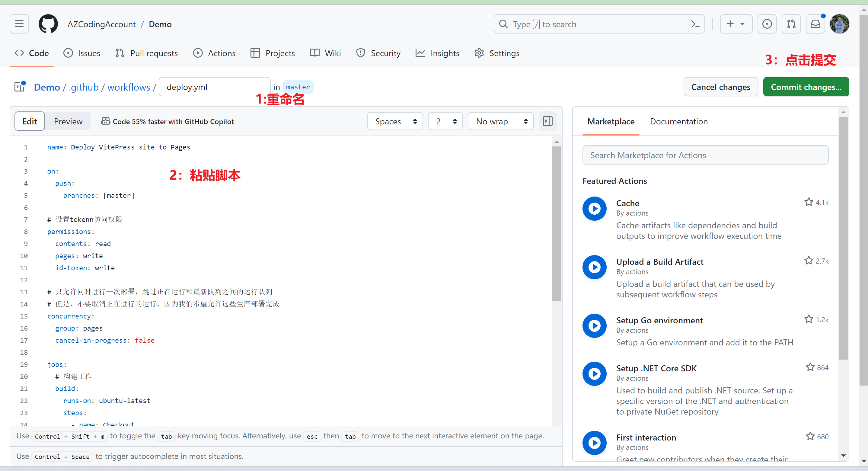868x471 pixels.
Task: Open the pull requests header icon
Action: [791, 24]
